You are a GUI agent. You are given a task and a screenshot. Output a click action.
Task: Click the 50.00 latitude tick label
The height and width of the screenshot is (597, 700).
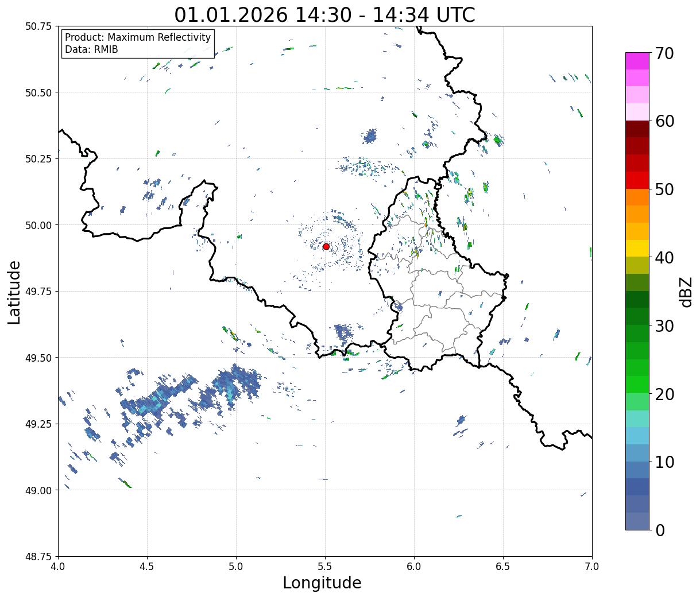(x=38, y=225)
